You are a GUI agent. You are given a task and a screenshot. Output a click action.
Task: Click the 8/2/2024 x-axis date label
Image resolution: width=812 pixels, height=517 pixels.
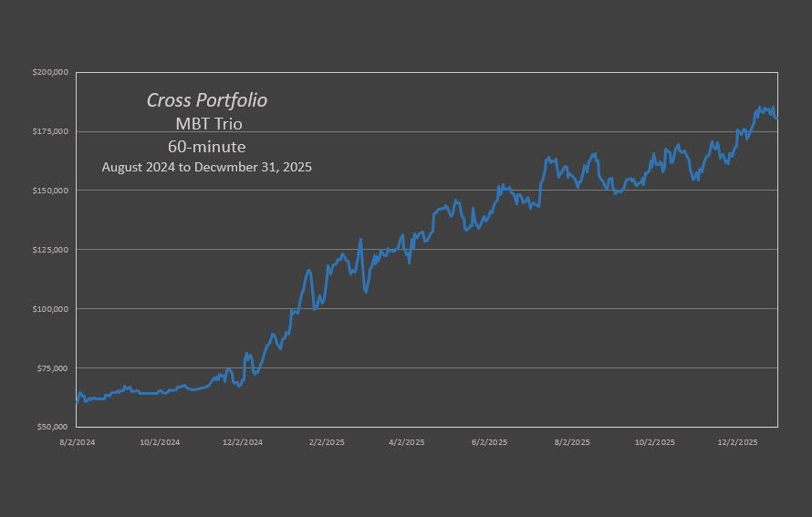(78, 441)
